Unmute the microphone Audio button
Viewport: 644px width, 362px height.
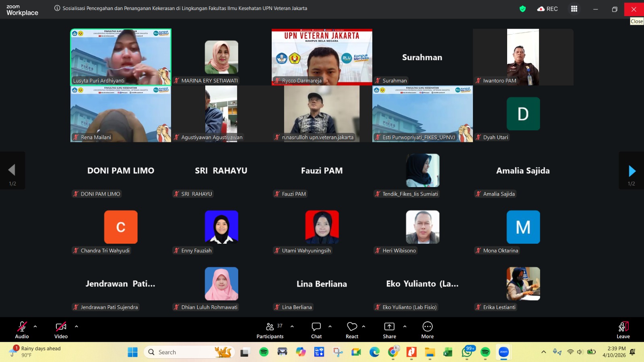(x=22, y=330)
